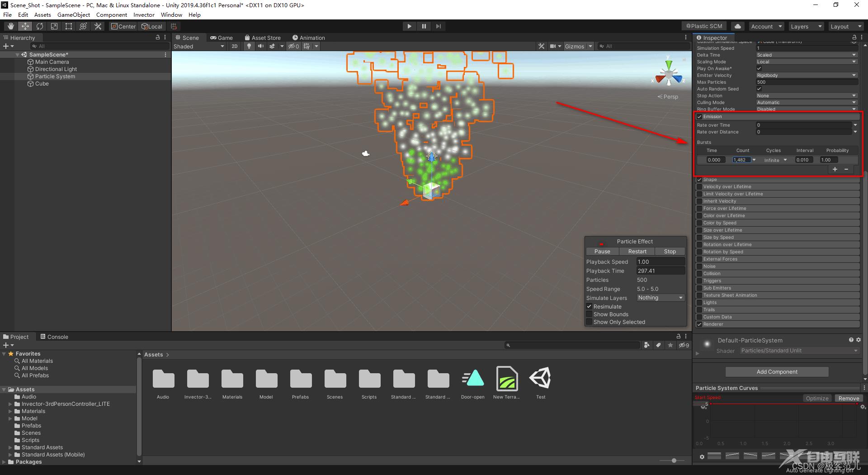This screenshot has width=868, height=475.
Task: Toggle hidden objects visibility icon
Action: pos(294,46)
